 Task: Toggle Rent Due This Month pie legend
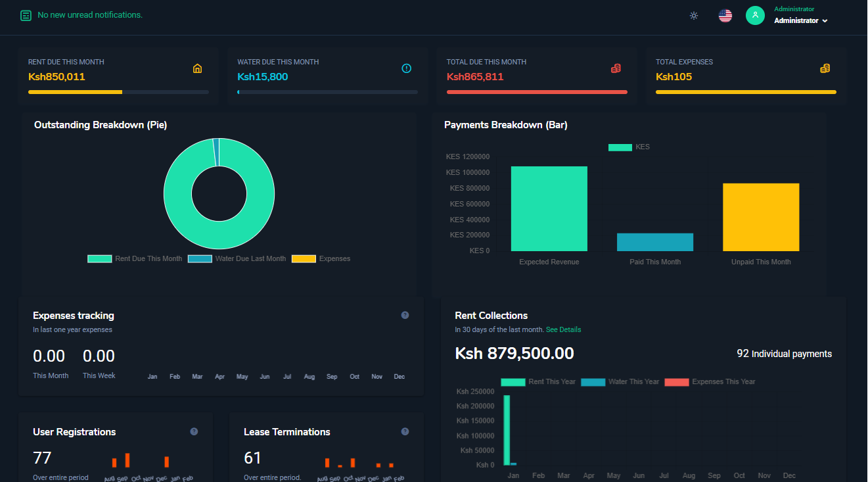tap(135, 258)
